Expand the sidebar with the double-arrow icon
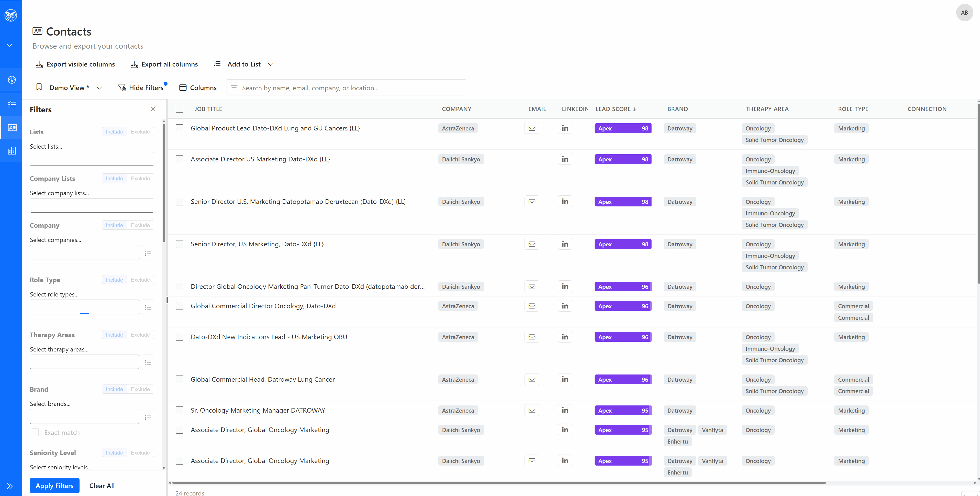The image size is (980, 496). (x=10, y=486)
